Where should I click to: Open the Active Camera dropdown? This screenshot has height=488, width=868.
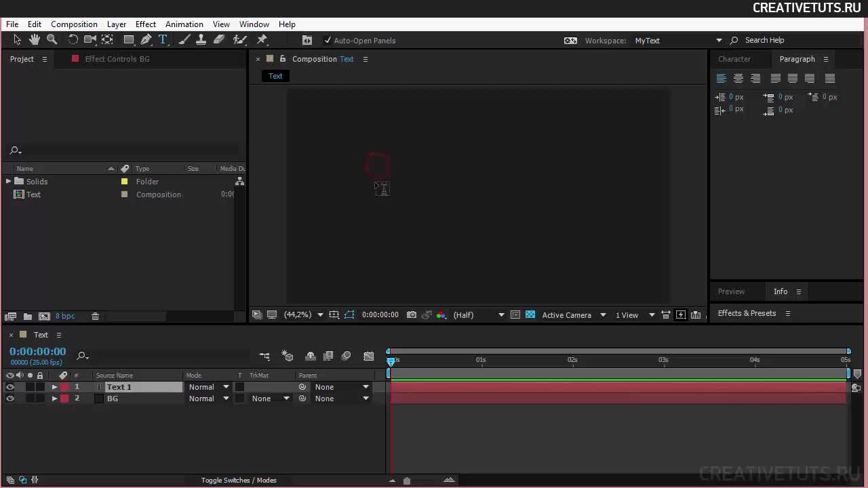tap(574, 315)
